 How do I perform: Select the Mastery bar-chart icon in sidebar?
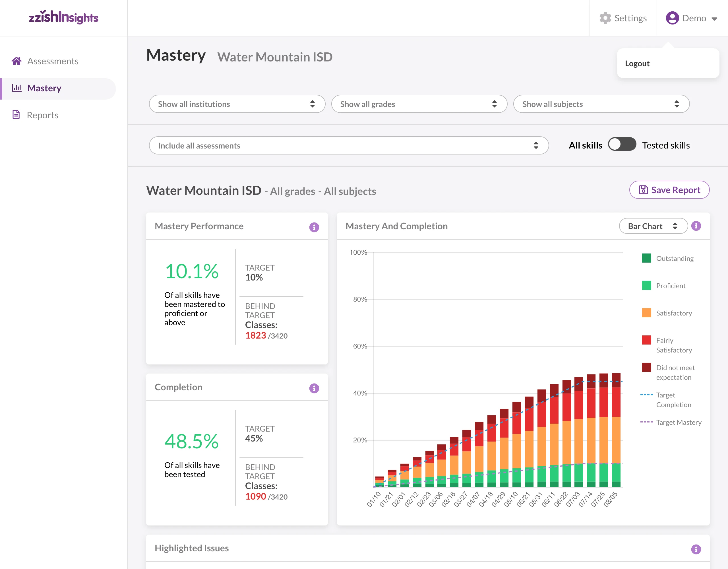pyautogui.click(x=17, y=88)
